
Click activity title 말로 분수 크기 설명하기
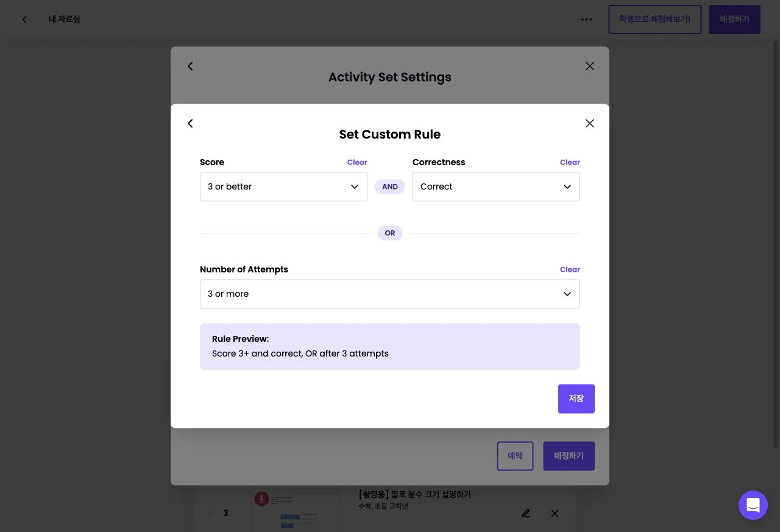pyautogui.click(x=414, y=494)
